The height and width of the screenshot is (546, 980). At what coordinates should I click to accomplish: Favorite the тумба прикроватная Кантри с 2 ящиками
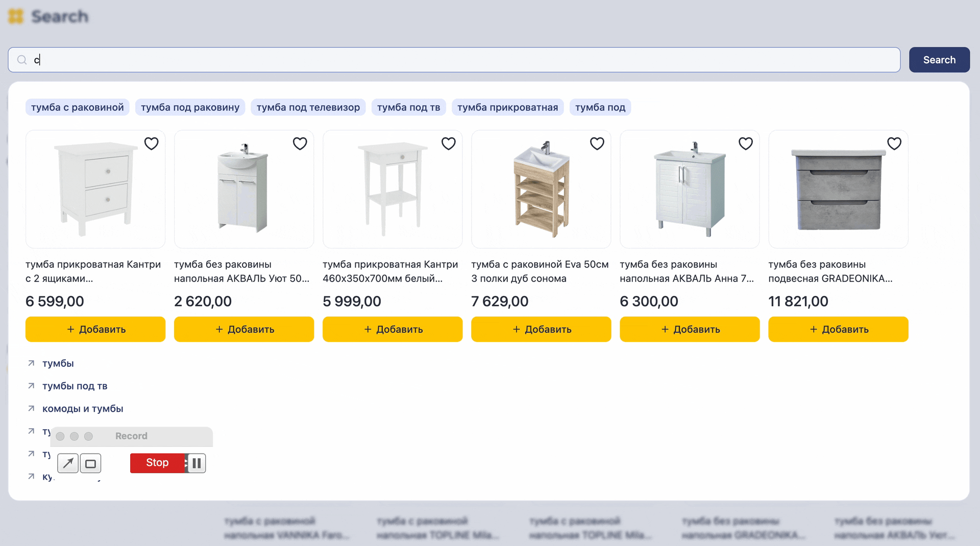pyautogui.click(x=151, y=144)
